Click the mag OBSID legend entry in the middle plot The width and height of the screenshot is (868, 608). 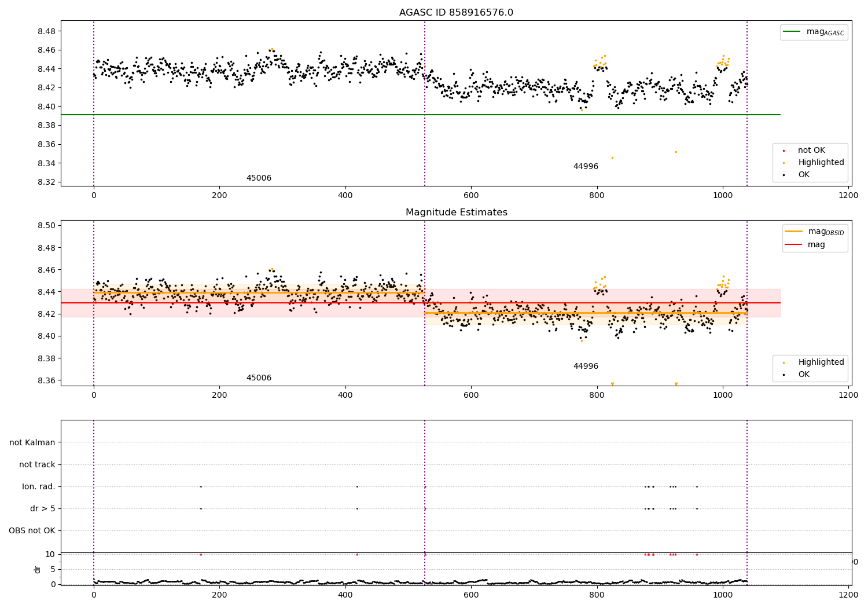[x=815, y=232]
